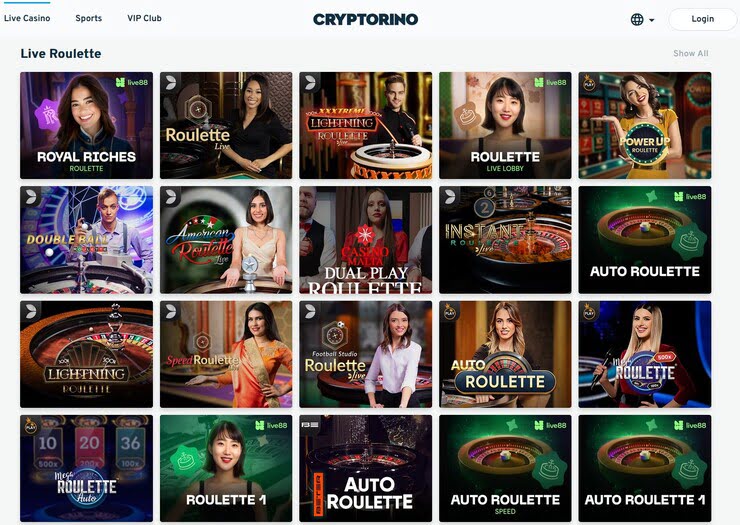Viewport: 740px width, 525px height.
Task: Click the globe language icon
Action: point(637,19)
